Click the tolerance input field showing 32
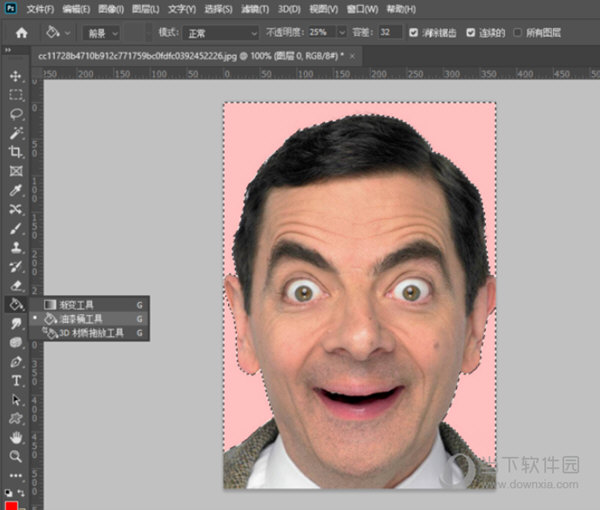 coord(390,33)
